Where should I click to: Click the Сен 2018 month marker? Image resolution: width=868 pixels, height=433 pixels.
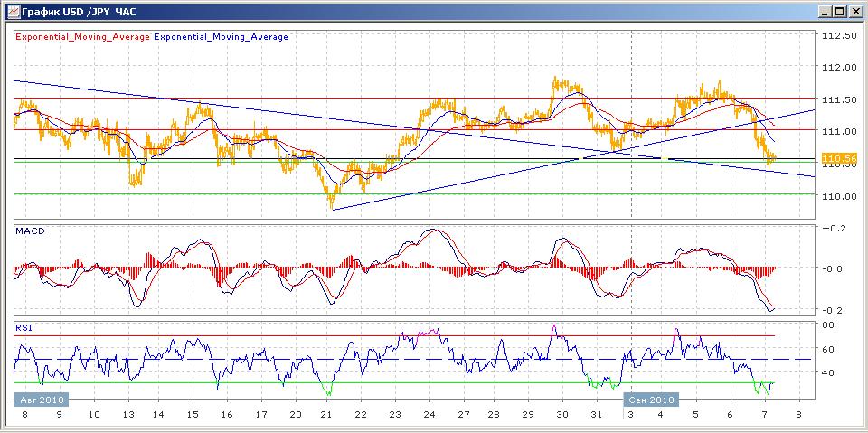point(651,400)
